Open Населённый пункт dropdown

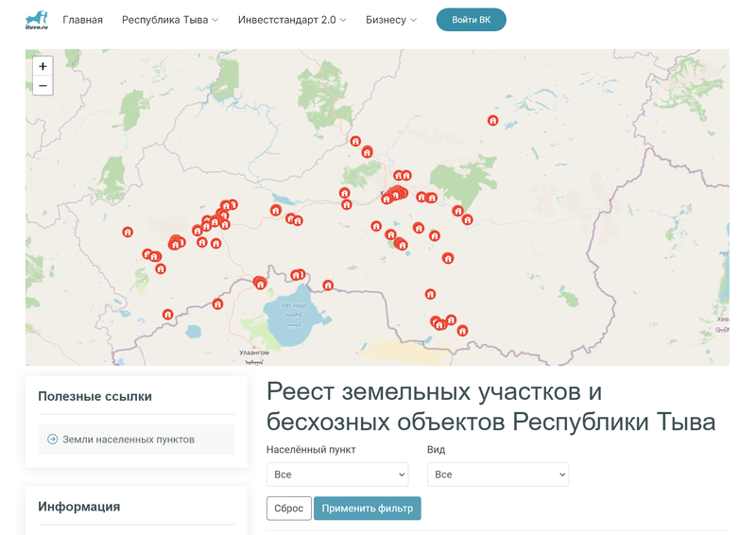[337, 475]
